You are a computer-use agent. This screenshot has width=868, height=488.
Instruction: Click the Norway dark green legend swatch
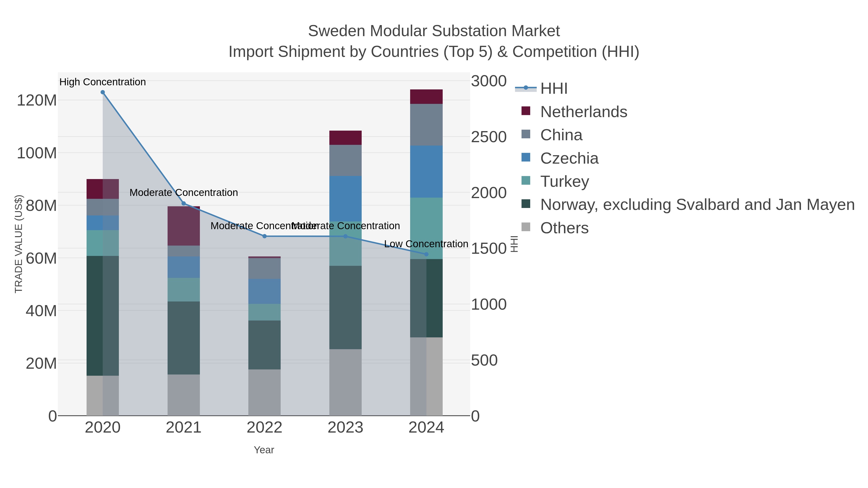(526, 204)
